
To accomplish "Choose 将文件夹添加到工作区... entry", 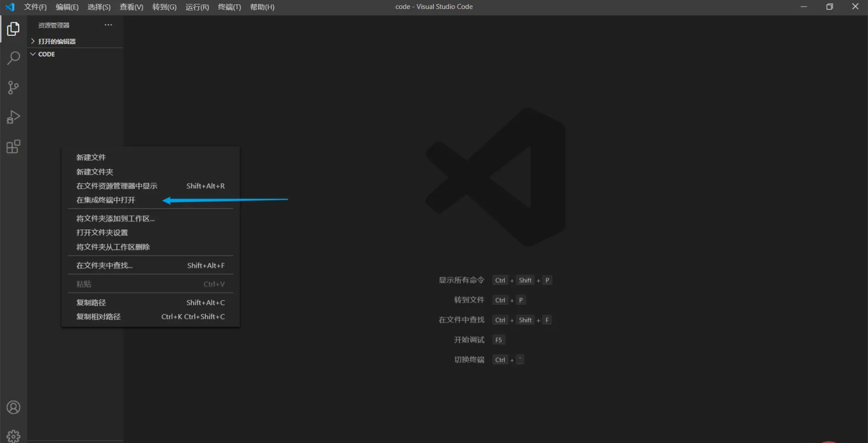I will [x=150, y=219].
